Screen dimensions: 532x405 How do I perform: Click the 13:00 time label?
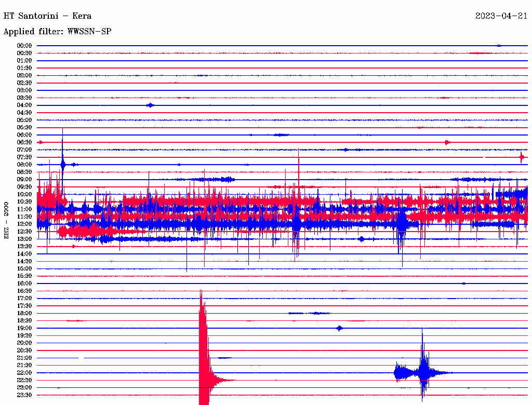[x=24, y=239]
